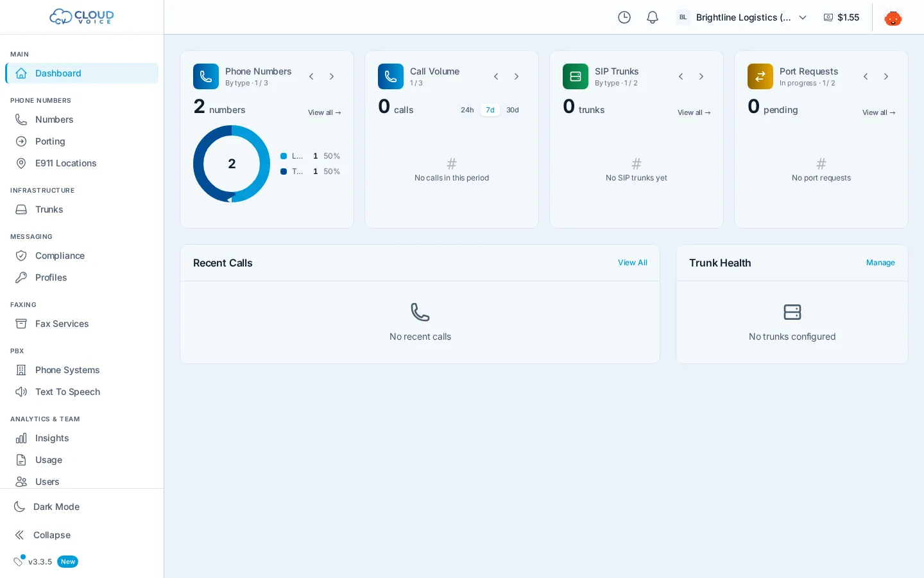Image resolution: width=924 pixels, height=578 pixels.
Task: Click the New version badge
Action: [68, 561]
